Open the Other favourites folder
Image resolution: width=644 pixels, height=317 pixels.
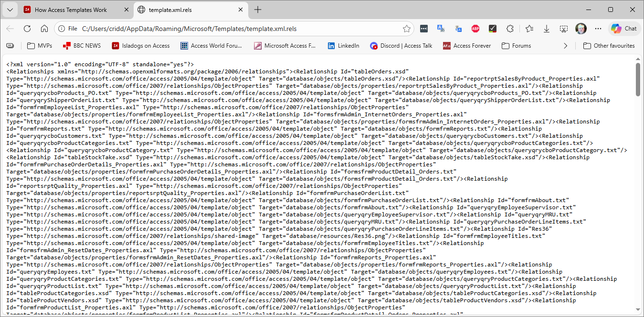tap(609, 46)
